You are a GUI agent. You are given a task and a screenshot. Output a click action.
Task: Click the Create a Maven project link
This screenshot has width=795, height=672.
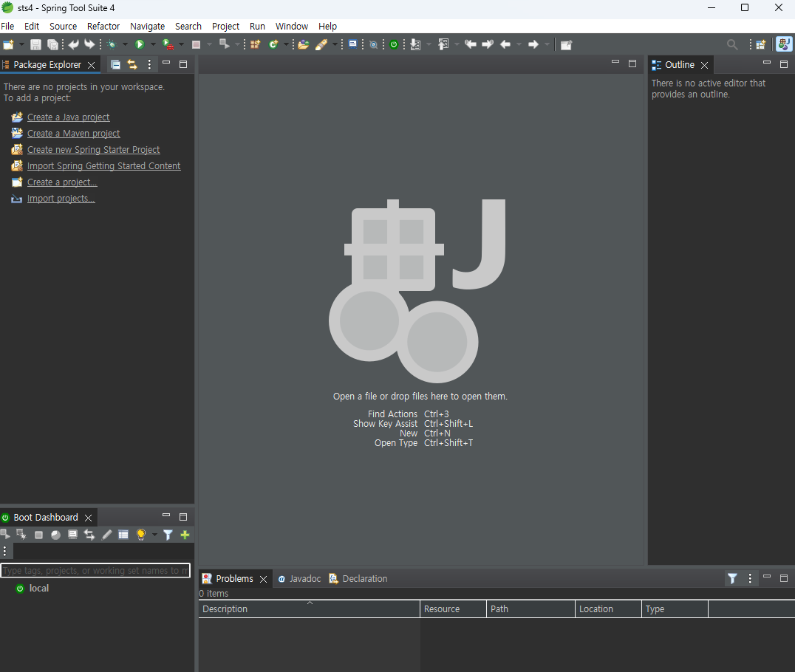pyautogui.click(x=73, y=133)
